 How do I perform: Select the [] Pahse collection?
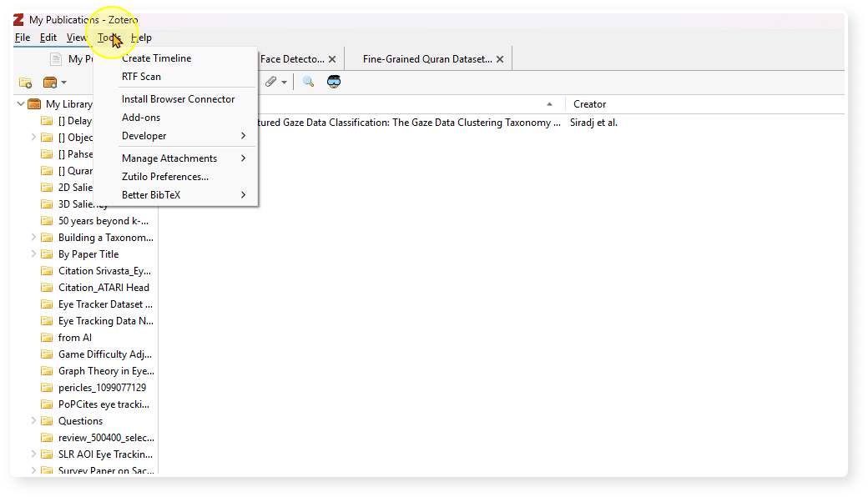75,153
